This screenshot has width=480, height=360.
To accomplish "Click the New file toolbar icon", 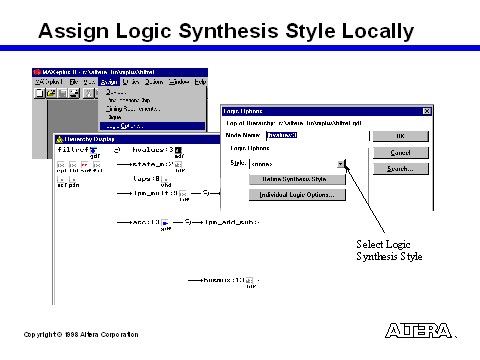I will click(40, 93).
